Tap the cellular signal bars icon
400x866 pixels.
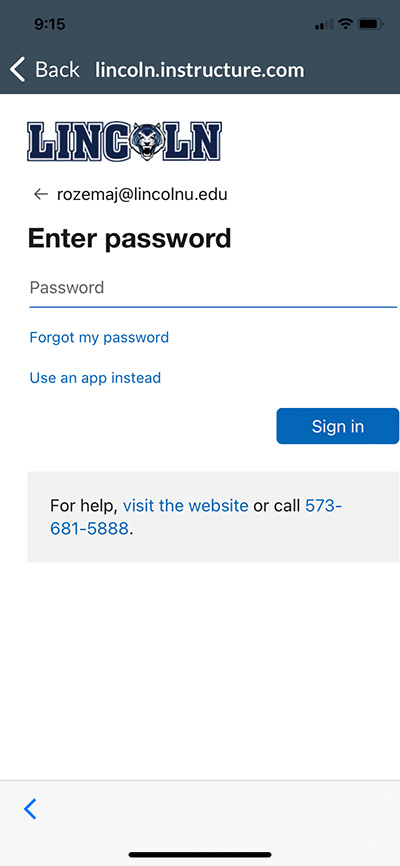[324, 24]
